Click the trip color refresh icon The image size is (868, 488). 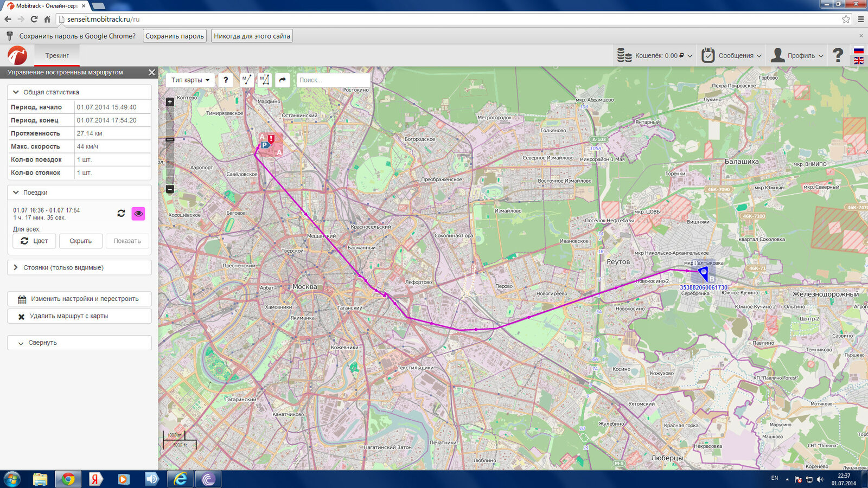(x=121, y=214)
